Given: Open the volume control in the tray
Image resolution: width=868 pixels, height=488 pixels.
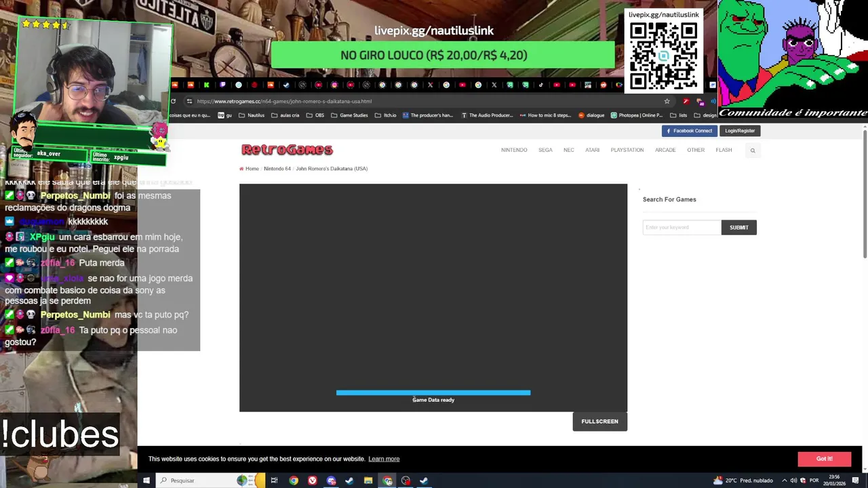Looking at the screenshot, I should [x=793, y=481].
